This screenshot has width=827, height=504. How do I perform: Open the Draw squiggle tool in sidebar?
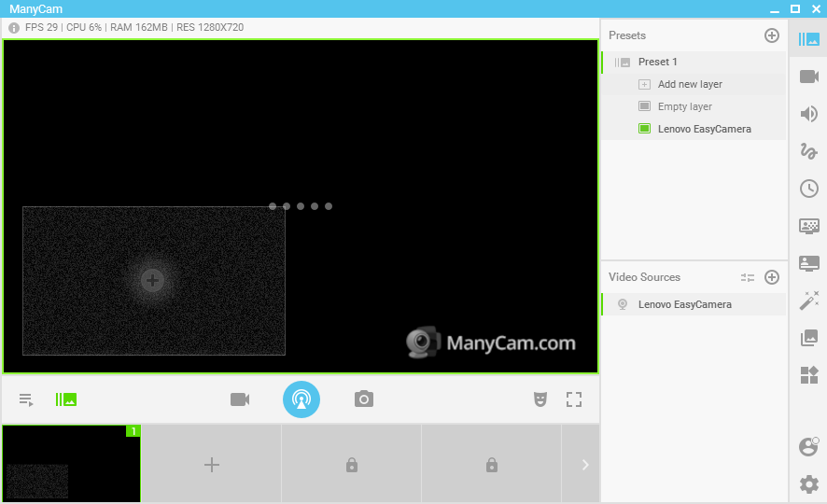pos(808,151)
